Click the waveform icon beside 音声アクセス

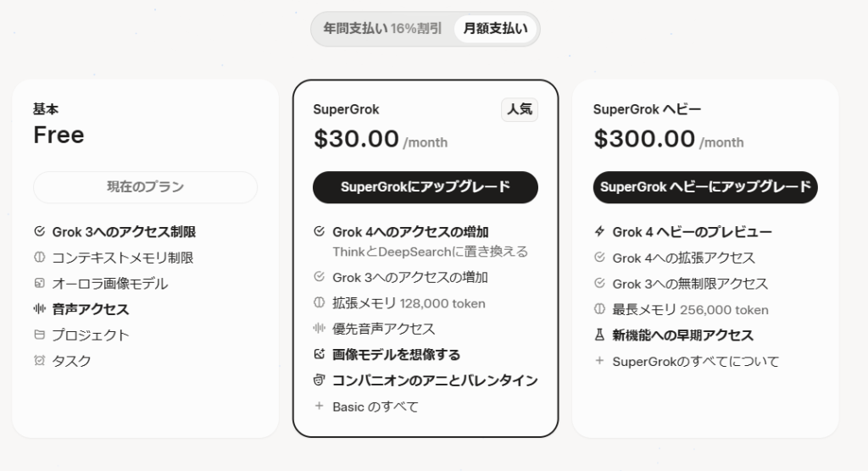39,309
